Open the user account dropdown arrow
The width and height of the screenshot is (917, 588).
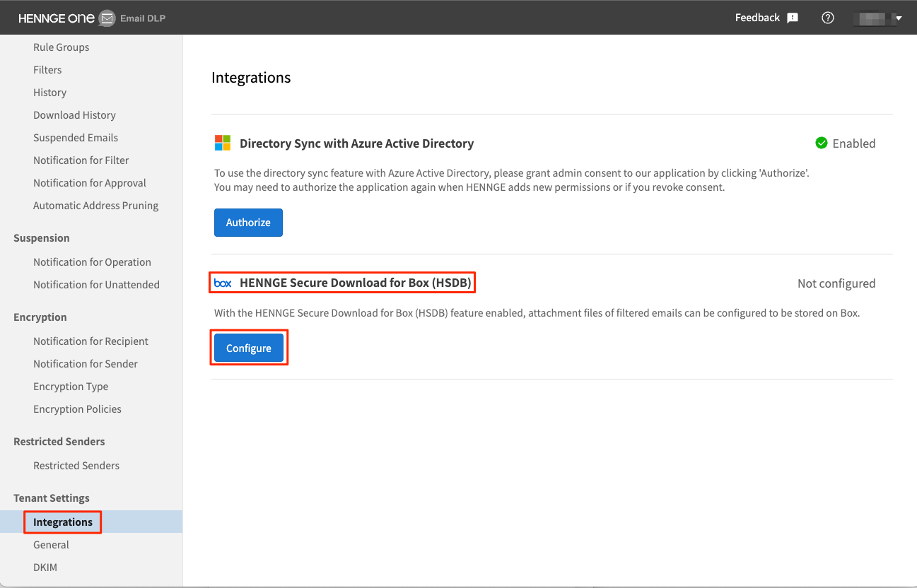(899, 18)
